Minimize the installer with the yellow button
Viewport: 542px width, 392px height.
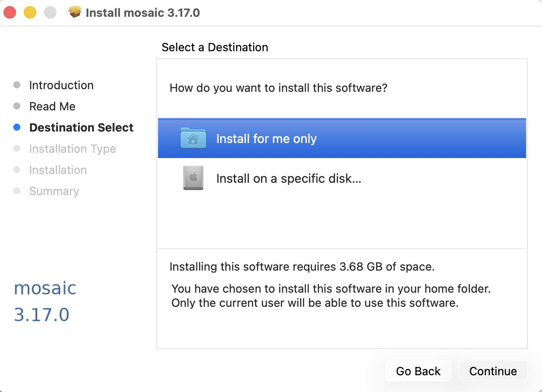point(30,12)
